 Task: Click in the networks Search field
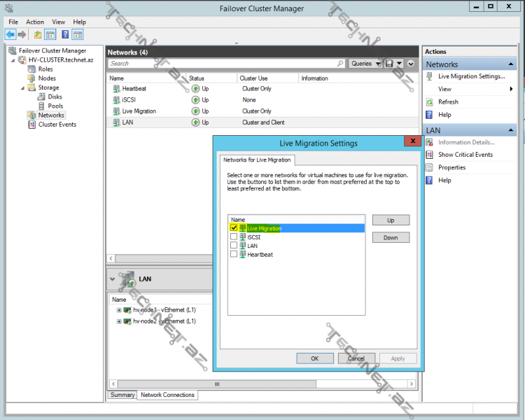pos(224,64)
